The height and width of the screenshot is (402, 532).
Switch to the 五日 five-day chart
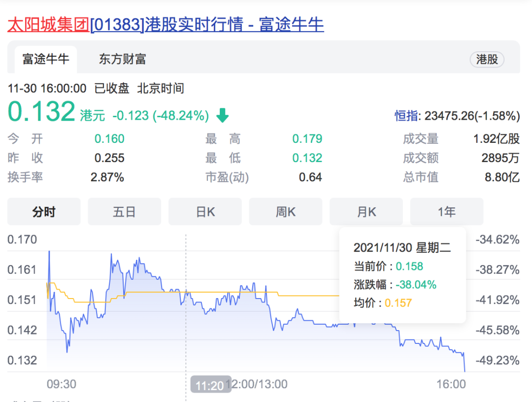[x=124, y=211]
